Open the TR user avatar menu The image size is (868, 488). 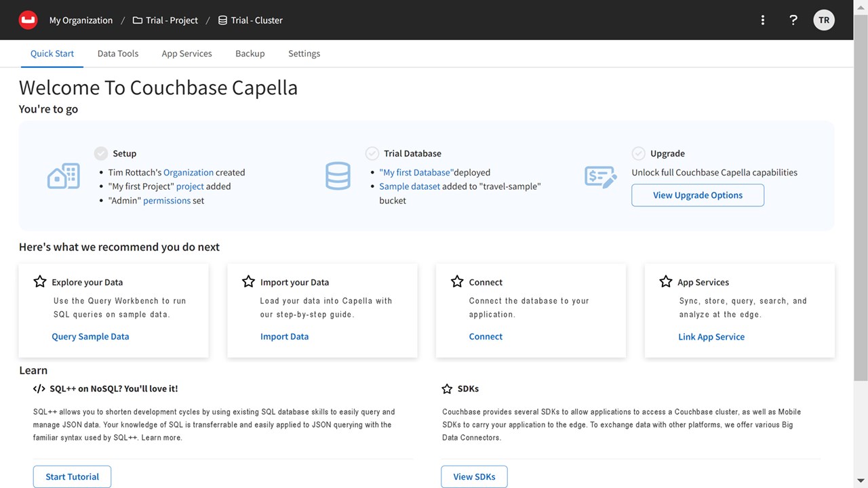click(824, 20)
